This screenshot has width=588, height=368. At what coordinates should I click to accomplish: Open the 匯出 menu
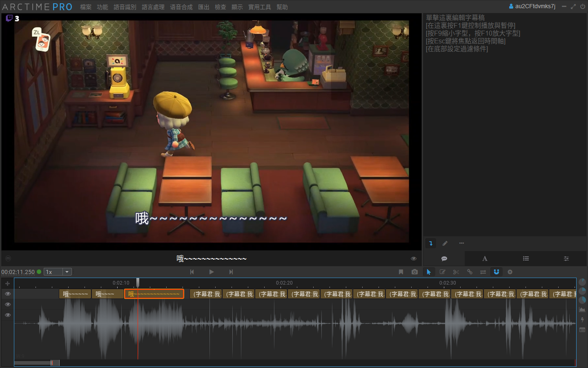coord(204,7)
